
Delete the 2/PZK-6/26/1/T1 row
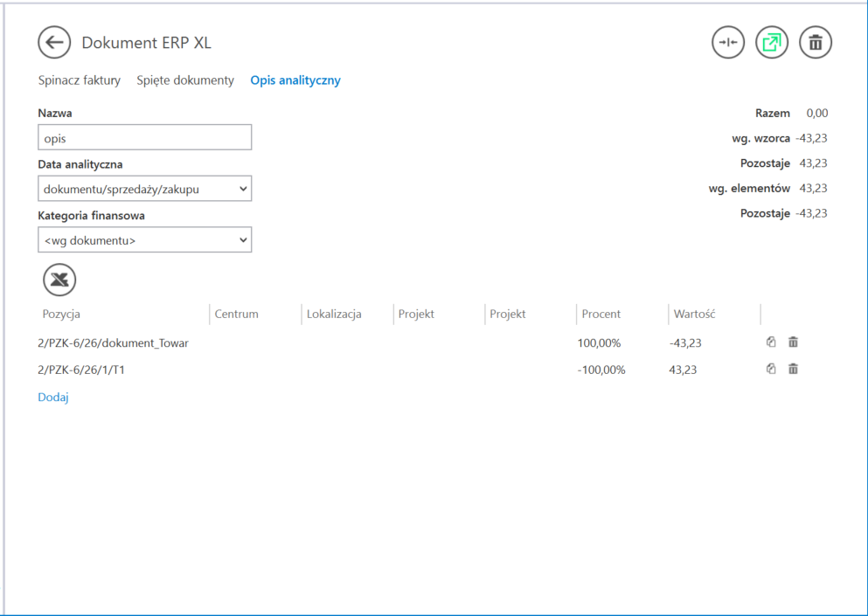[793, 369]
